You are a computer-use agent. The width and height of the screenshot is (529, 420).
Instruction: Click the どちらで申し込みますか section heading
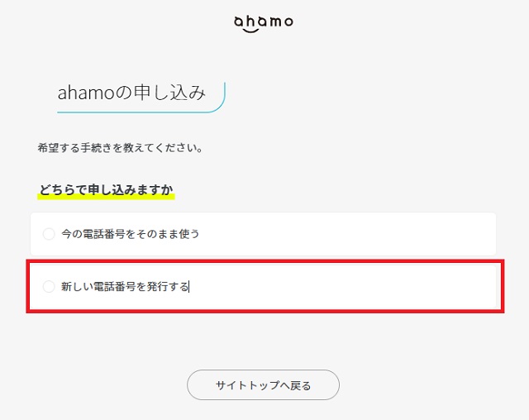pyautogui.click(x=106, y=189)
